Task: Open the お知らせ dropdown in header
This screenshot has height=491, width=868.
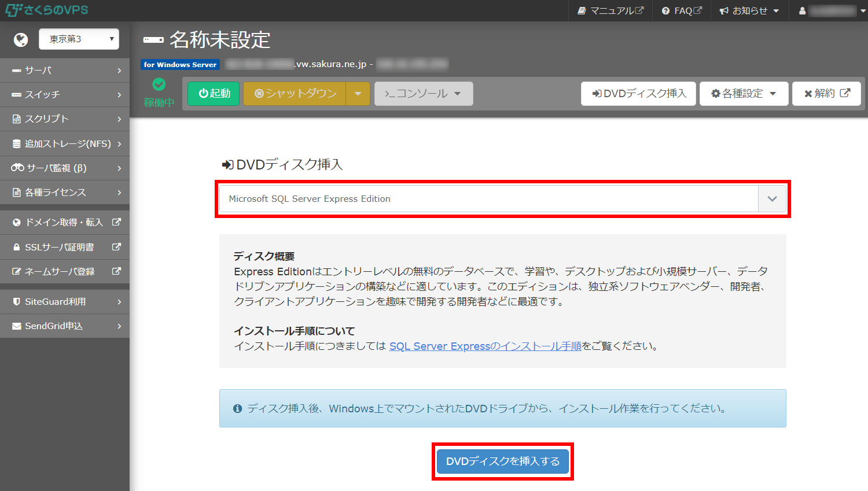Action: (749, 10)
